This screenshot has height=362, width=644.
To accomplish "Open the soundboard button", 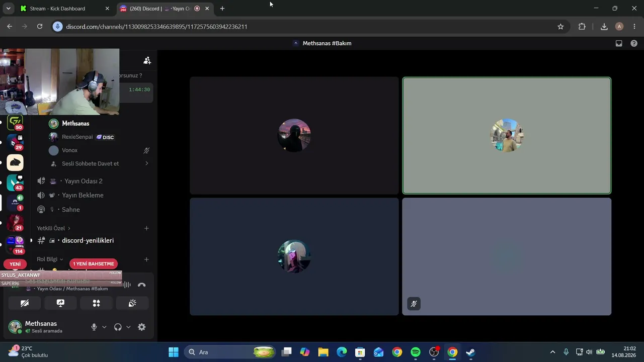I will tap(132, 303).
